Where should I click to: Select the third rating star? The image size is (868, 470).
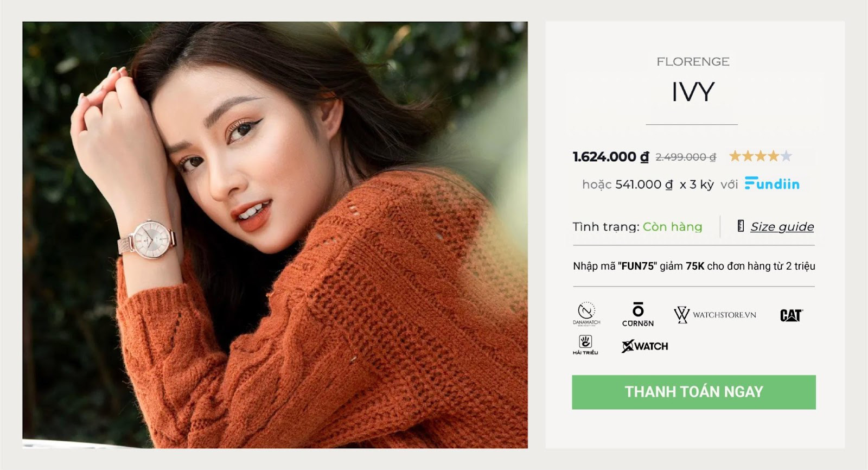tap(761, 156)
